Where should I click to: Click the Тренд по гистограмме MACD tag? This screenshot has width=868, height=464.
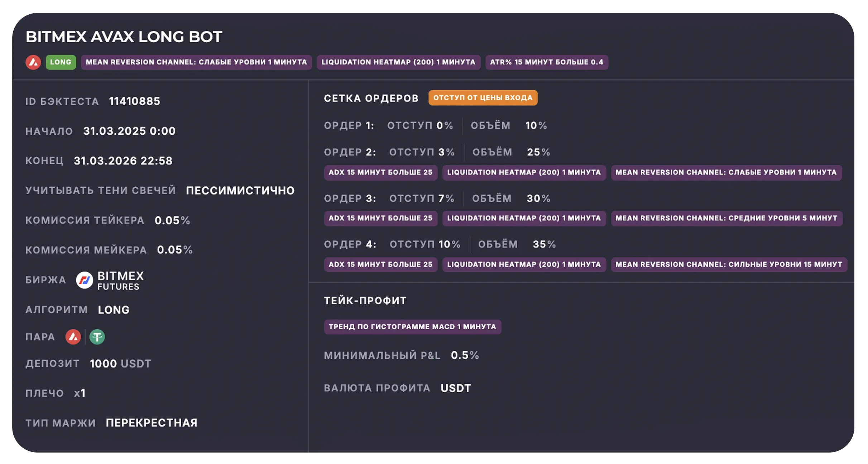(413, 326)
